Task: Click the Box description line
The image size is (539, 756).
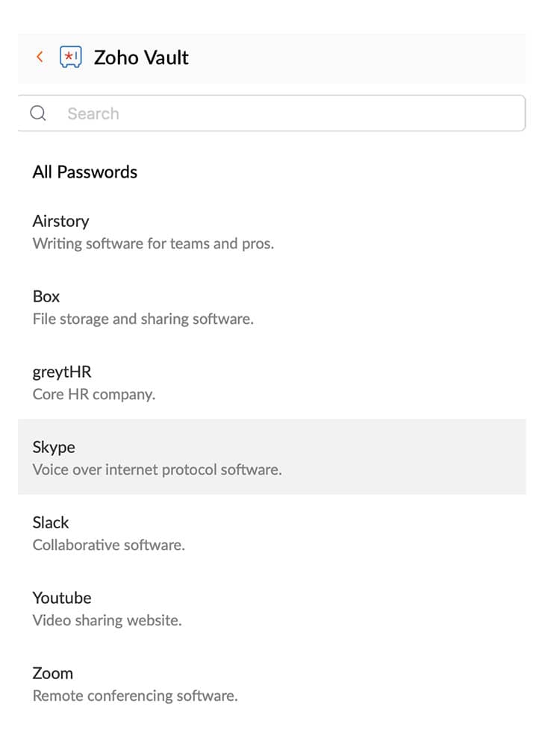Action: pos(143,319)
